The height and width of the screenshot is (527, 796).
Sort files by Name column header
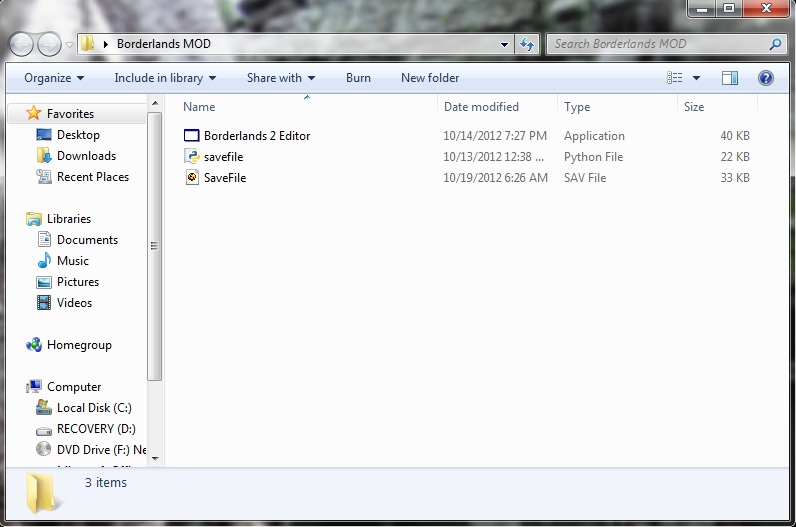coord(200,107)
